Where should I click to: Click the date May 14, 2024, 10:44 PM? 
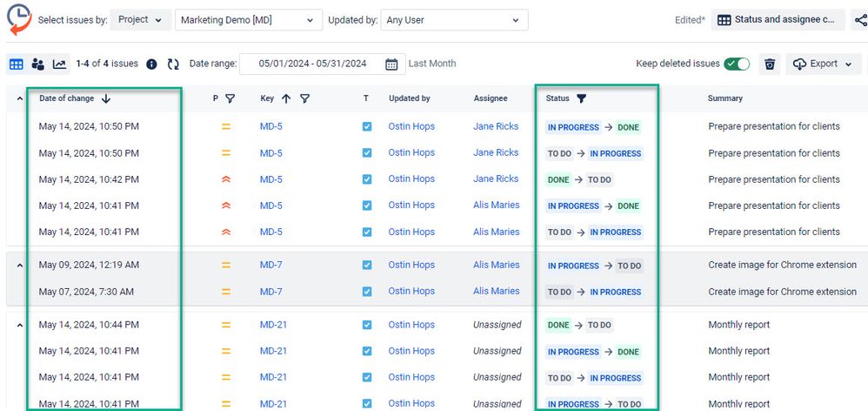click(89, 325)
